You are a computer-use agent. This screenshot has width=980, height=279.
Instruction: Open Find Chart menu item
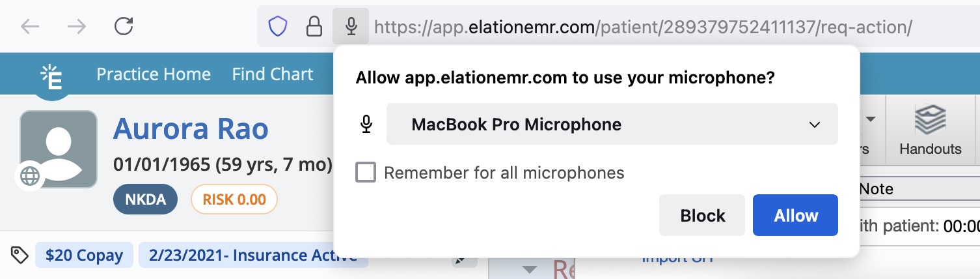coord(273,74)
